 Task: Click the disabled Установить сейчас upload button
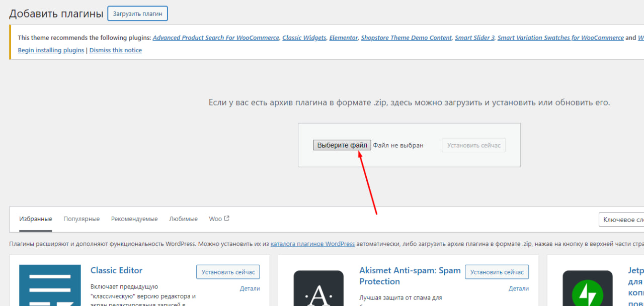[x=474, y=145]
